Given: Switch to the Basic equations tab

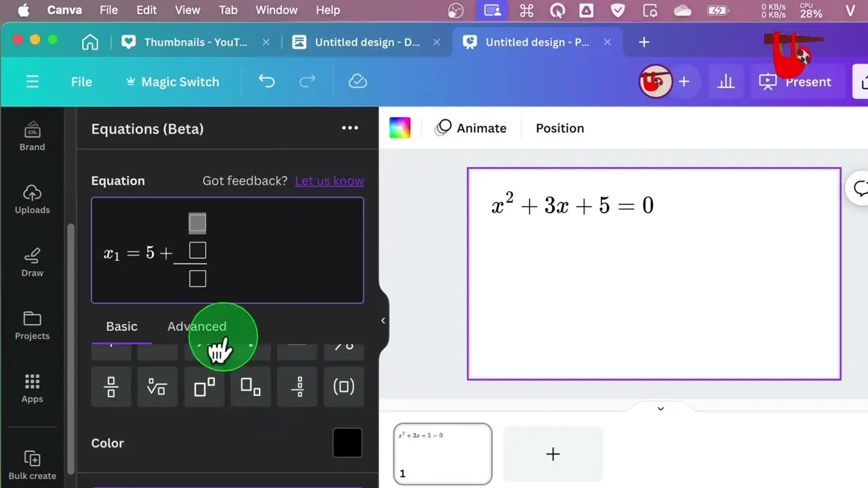Looking at the screenshot, I should 121,327.
